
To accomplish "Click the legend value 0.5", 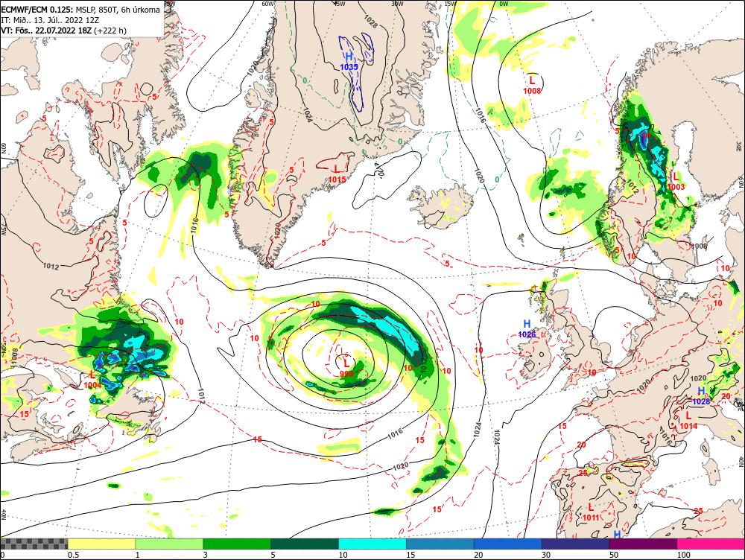I will [x=73, y=554].
